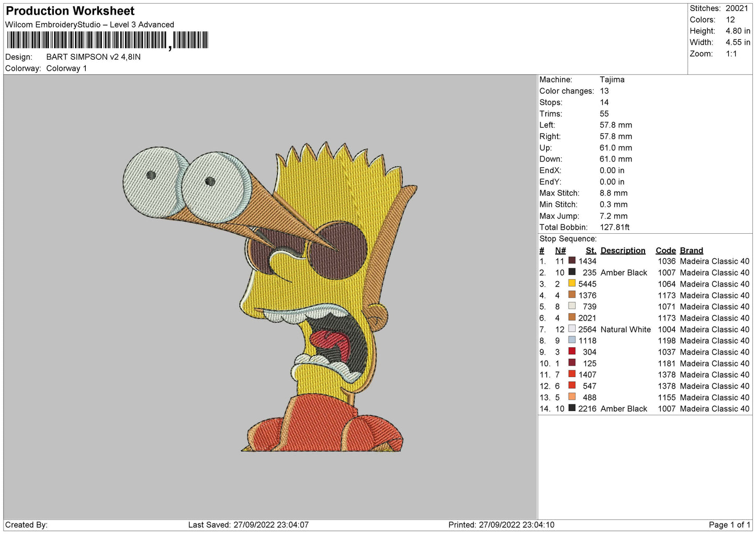Select the Height value 4.80 in
The width and height of the screenshot is (756, 534).
[738, 31]
